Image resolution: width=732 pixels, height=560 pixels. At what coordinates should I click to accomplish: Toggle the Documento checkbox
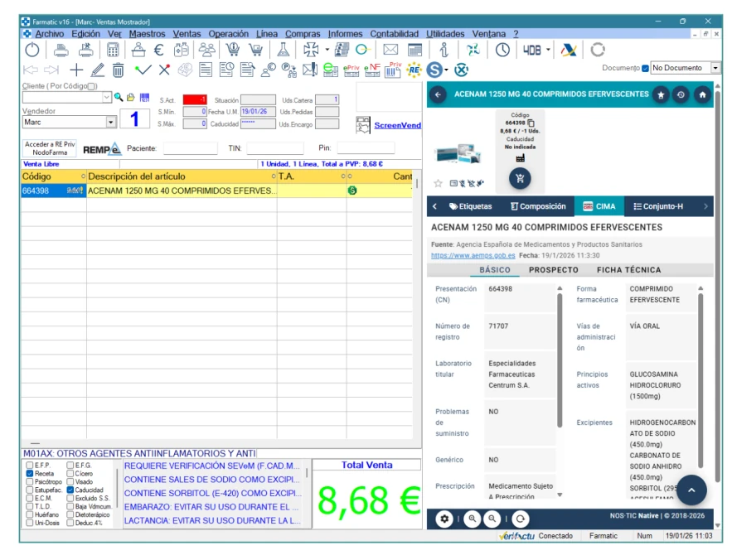[645, 68]
